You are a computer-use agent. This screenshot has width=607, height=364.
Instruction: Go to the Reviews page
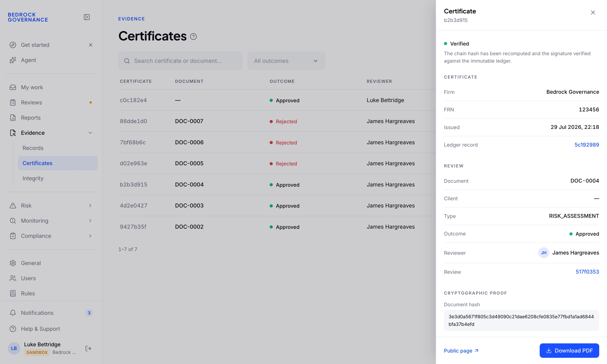(x=51, y=102)
